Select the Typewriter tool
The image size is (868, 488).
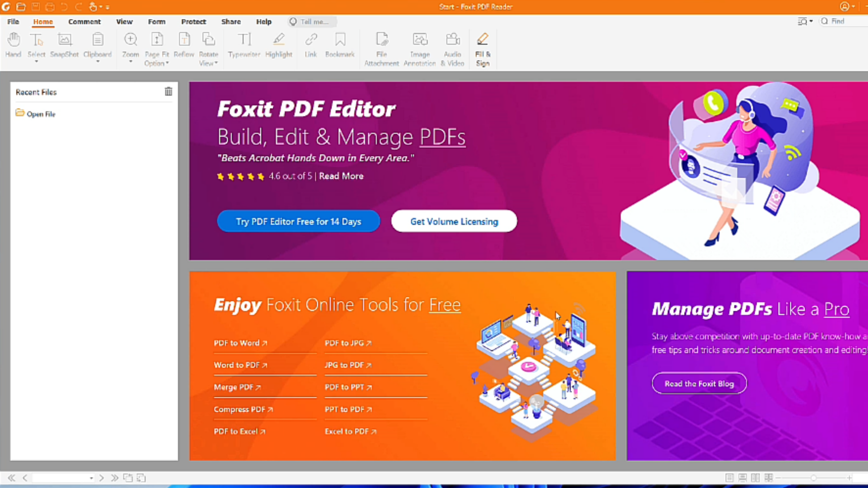244,45
